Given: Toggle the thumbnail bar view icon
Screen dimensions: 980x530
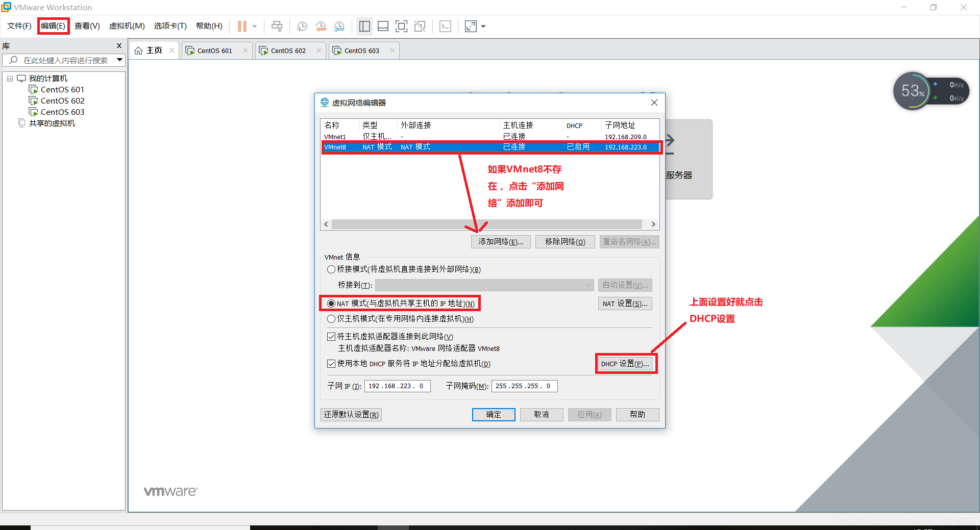Looking at the screenshot, I should (383, 26).
